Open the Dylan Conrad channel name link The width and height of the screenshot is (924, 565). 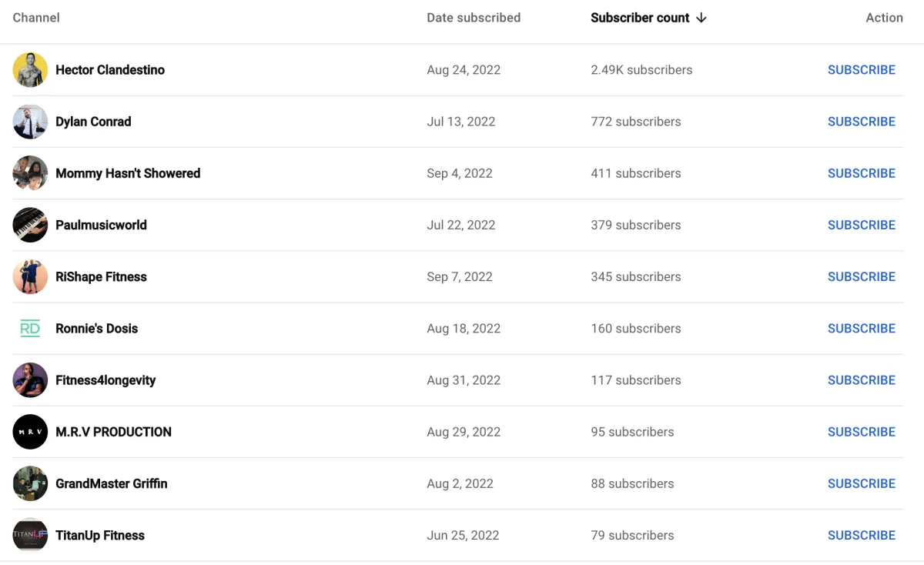[x=93, y=122]
